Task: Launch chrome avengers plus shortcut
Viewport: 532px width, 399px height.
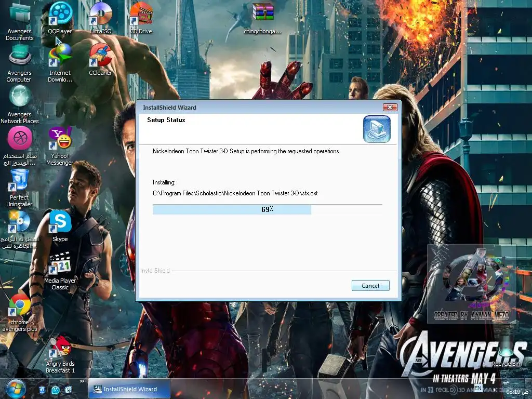Action: 19,313
